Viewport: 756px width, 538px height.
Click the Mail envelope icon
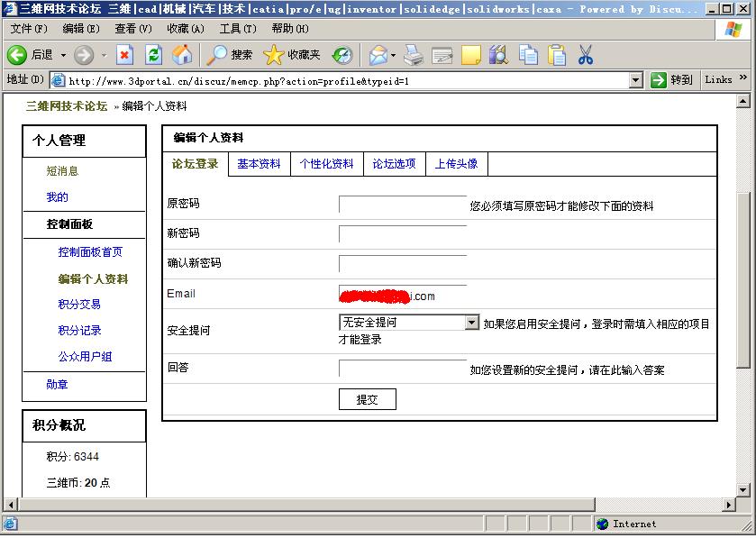pyautogui.click(x=378, y=56)
